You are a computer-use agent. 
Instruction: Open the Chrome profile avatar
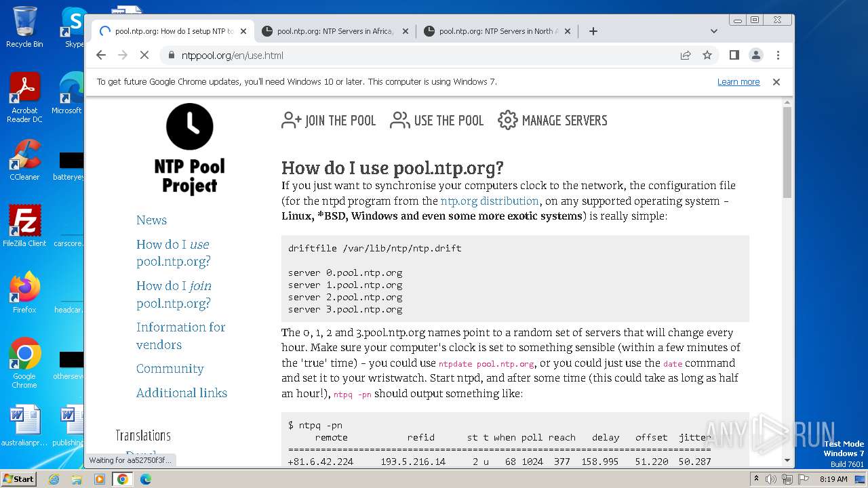tap(756, 56)
